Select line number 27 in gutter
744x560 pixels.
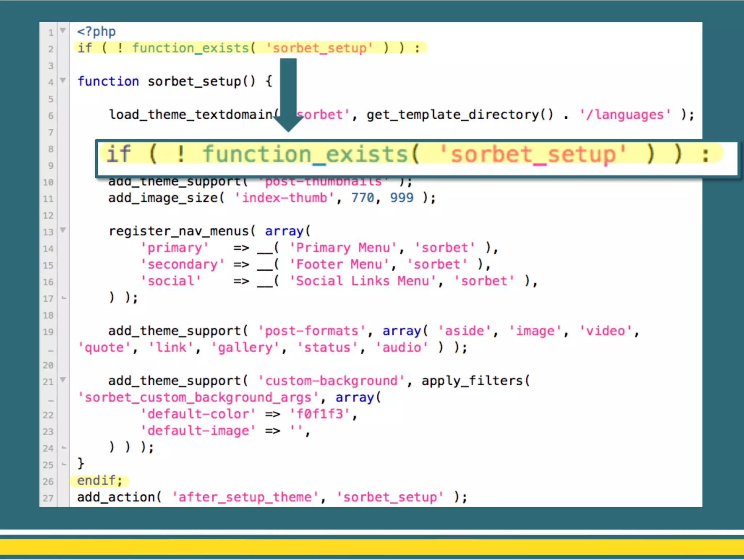(x=48, y=498)
